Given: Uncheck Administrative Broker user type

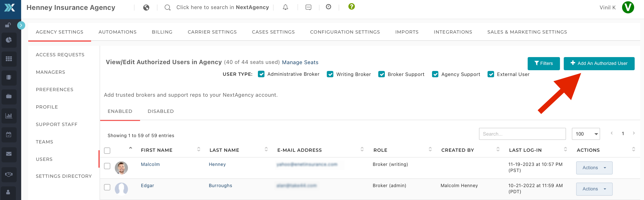Looking at the screenshot, I should pos(261,74).
